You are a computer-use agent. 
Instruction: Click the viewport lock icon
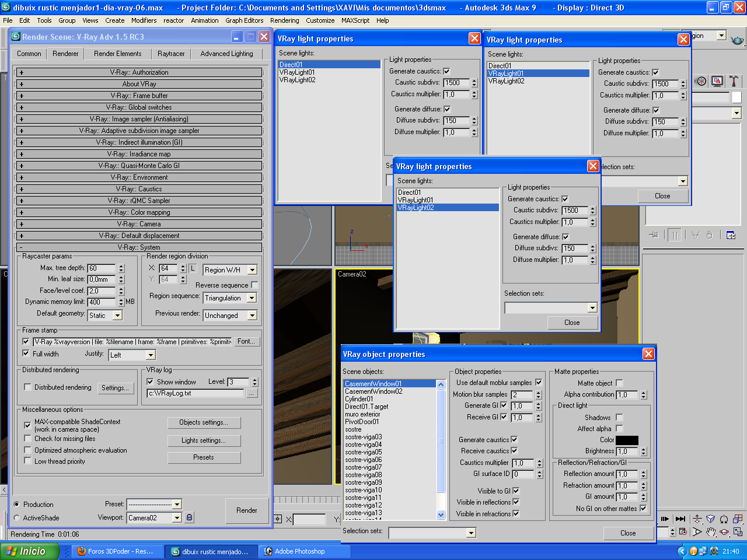(x=189, y=517)
